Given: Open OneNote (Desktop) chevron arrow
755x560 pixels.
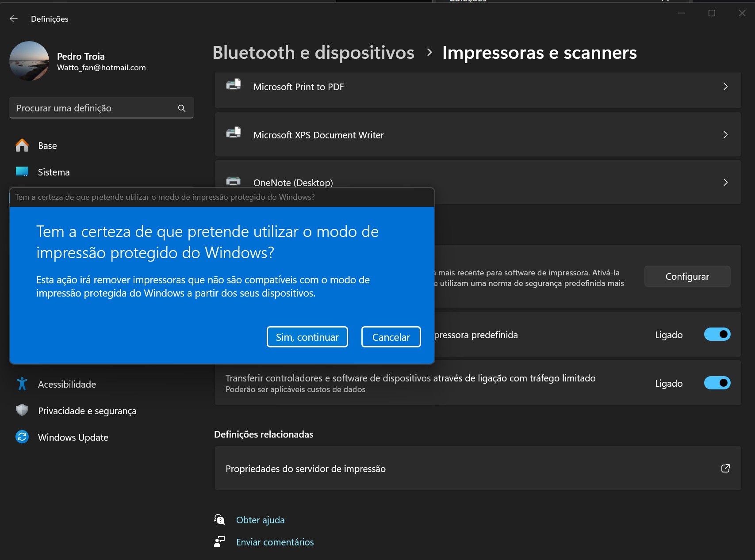Looking at the screenshot, I should point(725,183).
